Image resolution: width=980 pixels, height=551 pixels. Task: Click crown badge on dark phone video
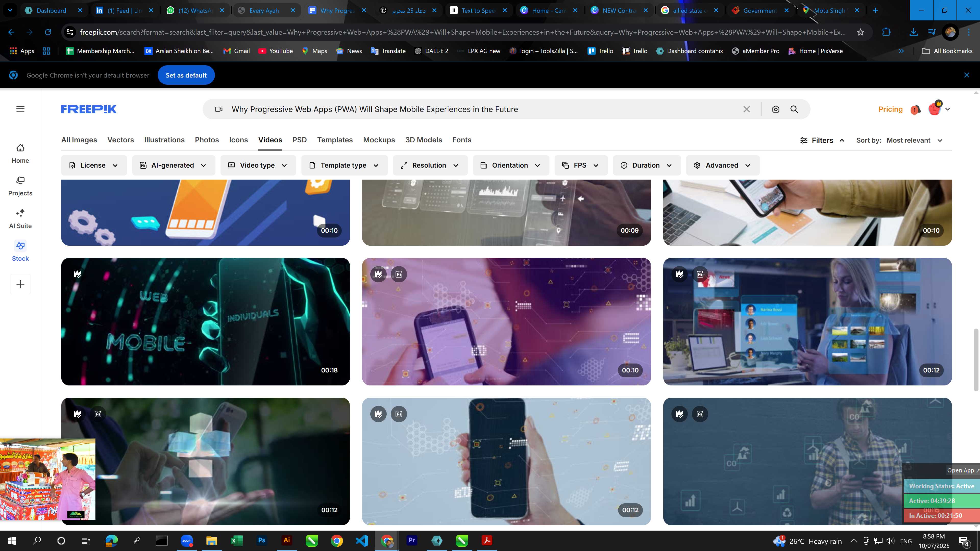[x=378, y=414]
